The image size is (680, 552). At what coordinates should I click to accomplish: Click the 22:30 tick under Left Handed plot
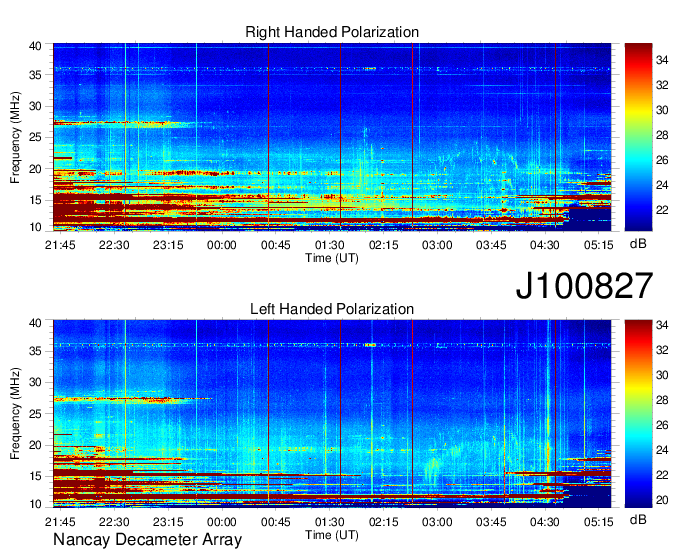pos(114,522)
